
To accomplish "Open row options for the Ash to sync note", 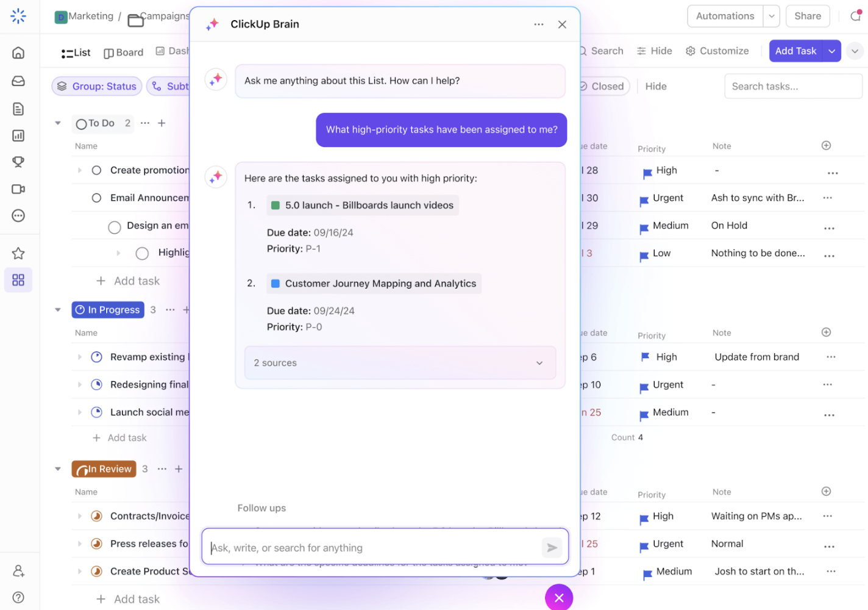I will coord(827,198).
